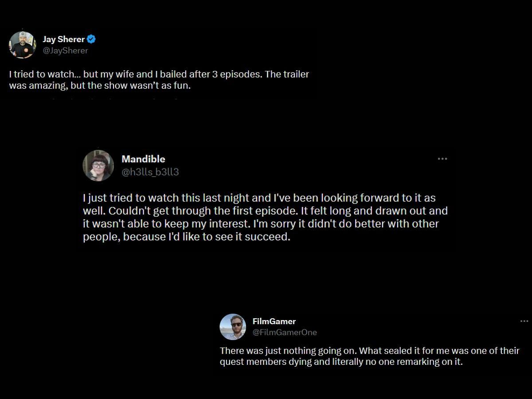Click the @FilmGamerOne handle
This screenshot has height=399, width=532.
(x=285, y=332)
